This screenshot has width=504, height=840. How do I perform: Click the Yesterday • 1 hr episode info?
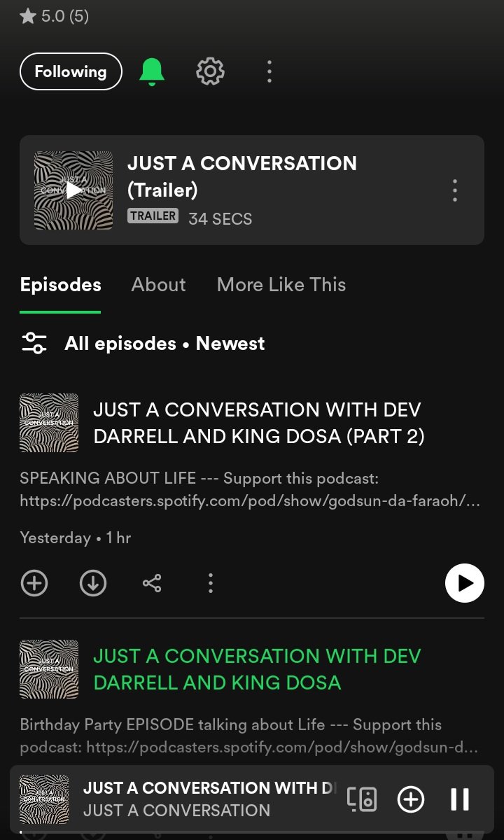pyautogui.click(x=76, y=538)
